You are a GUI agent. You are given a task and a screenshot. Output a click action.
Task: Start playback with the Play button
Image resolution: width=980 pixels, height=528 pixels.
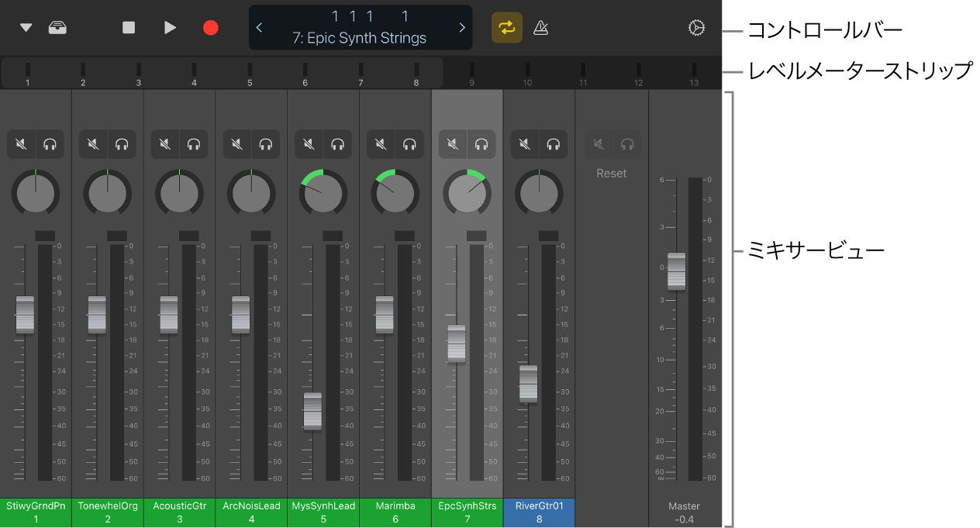170,28
